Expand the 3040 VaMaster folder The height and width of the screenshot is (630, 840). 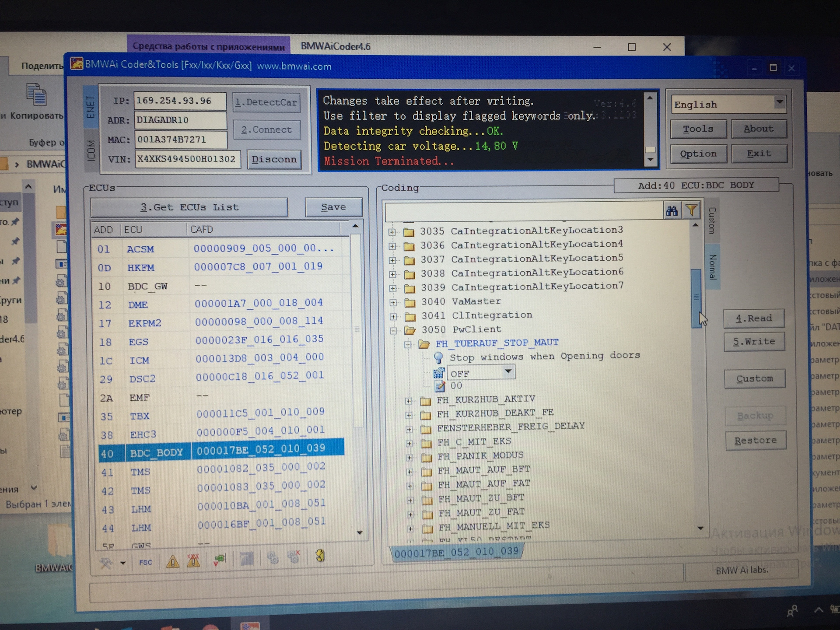pyautogui.click(x=393, y=303)
